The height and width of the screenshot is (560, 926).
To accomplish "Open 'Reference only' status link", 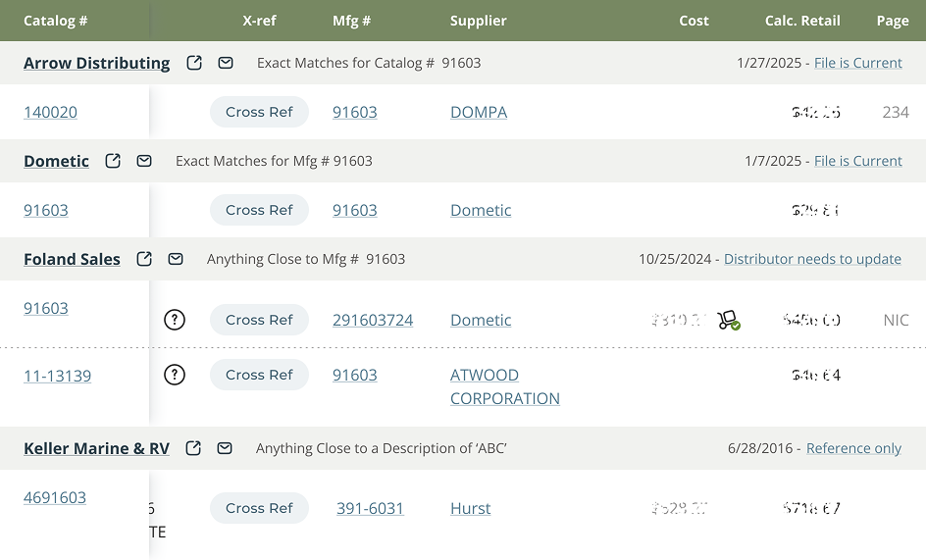I will tap(853, 448).
